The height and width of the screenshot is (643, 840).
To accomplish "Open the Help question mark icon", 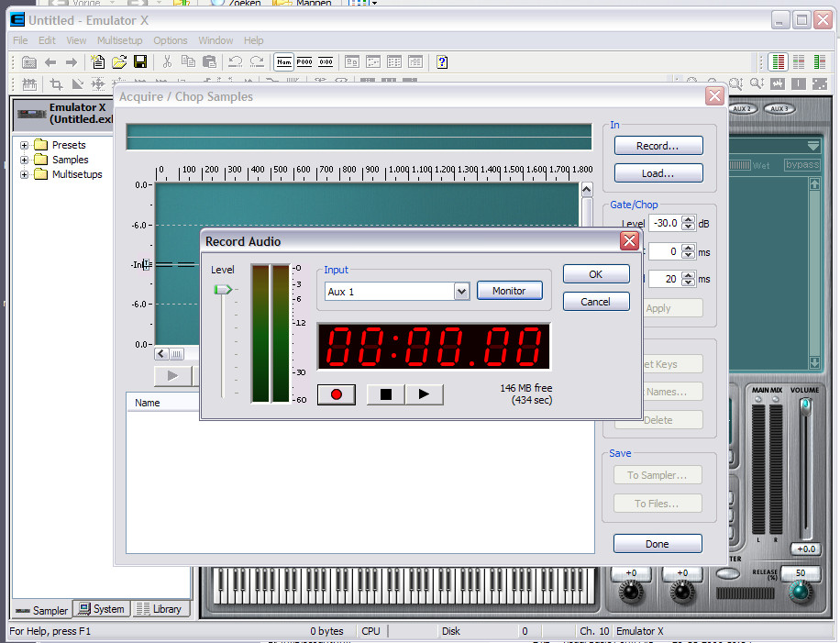I will coord(442,62).
